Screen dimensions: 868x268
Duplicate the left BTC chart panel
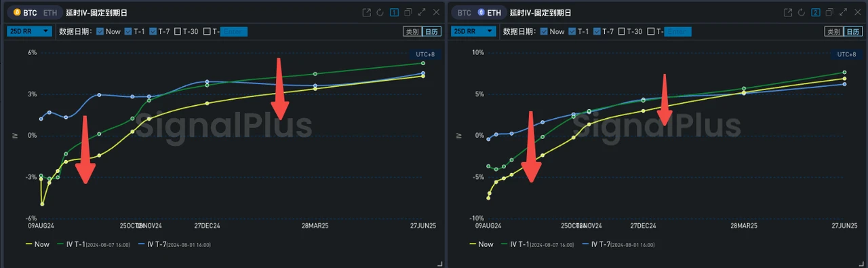click(x=408, y=12)
